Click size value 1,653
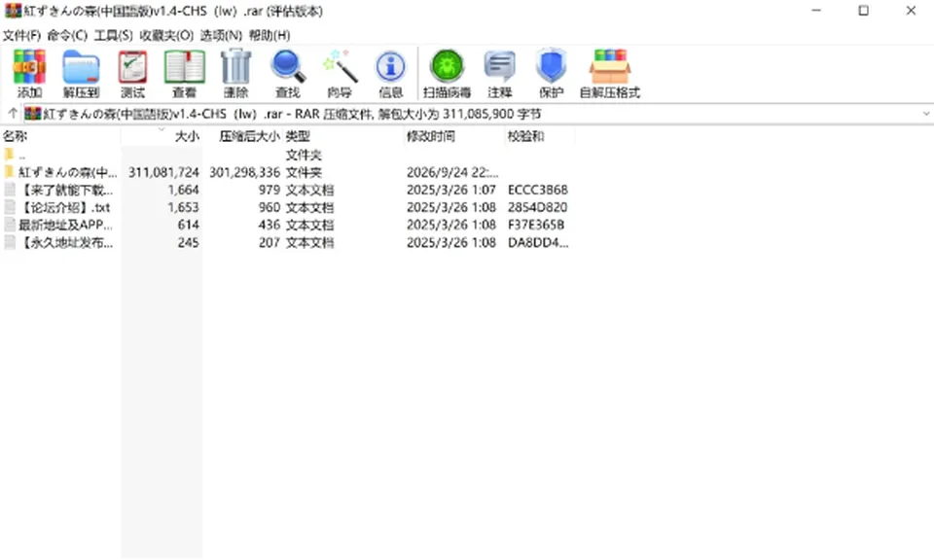The width and height of the screenshot is (934, 560). click(x=184, y=207)
